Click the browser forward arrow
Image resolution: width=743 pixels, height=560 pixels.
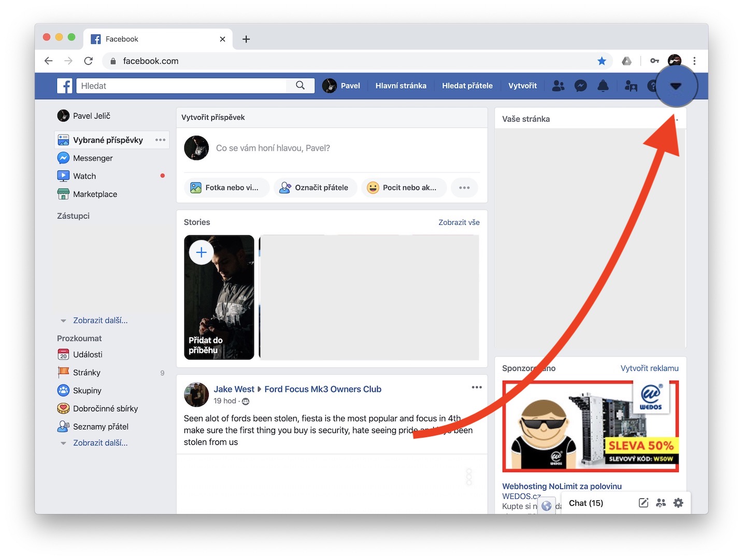[68, 61]
